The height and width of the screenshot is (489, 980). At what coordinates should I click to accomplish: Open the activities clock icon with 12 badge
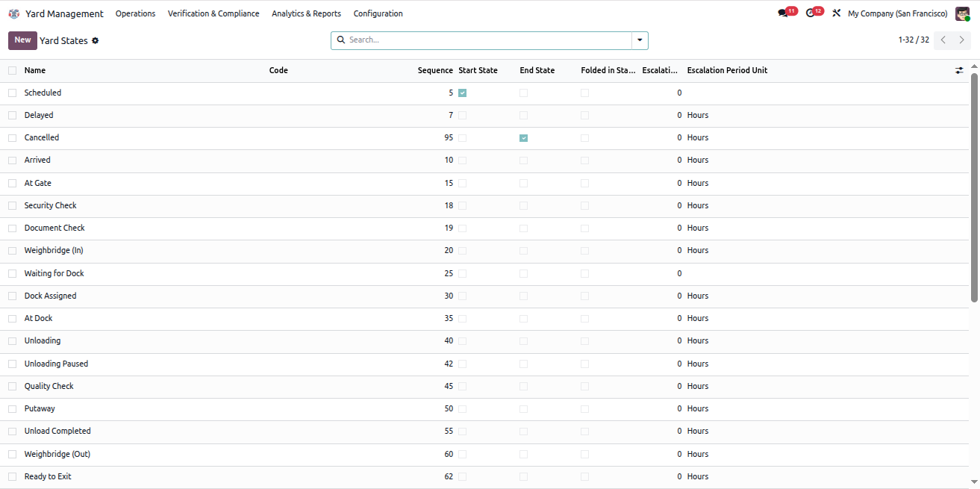[x=811, y=13]
